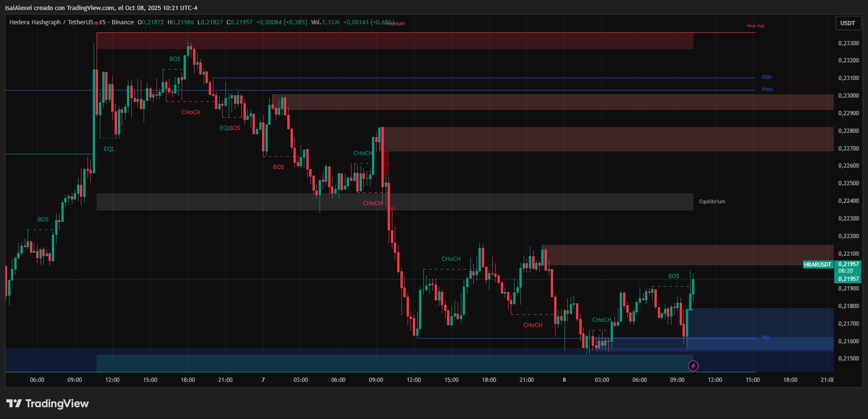Select the top red Premium supply zone
868x419 pixels.
tap(395, 41)
